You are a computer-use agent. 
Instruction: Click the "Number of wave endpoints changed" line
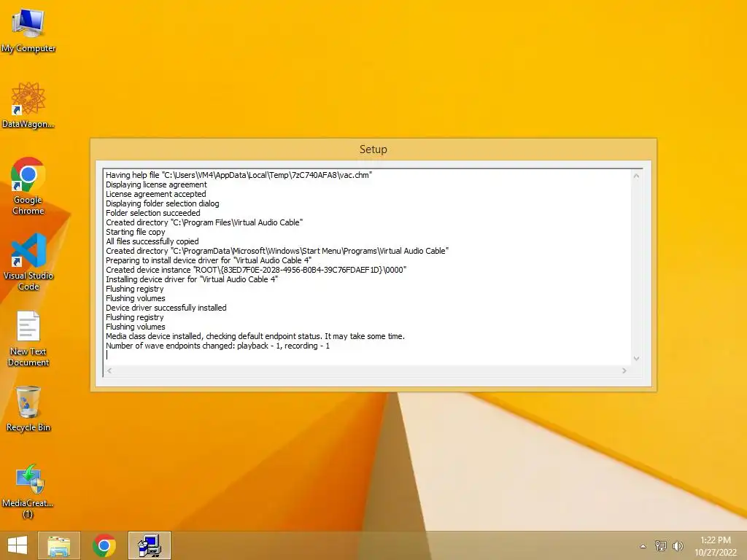(217, 346)
